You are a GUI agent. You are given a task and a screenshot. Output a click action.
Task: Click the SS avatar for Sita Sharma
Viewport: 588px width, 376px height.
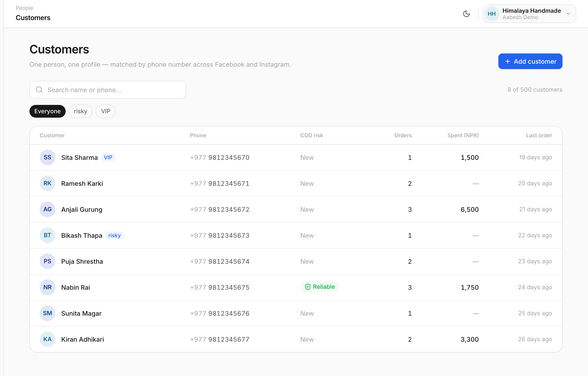[48, 157]
